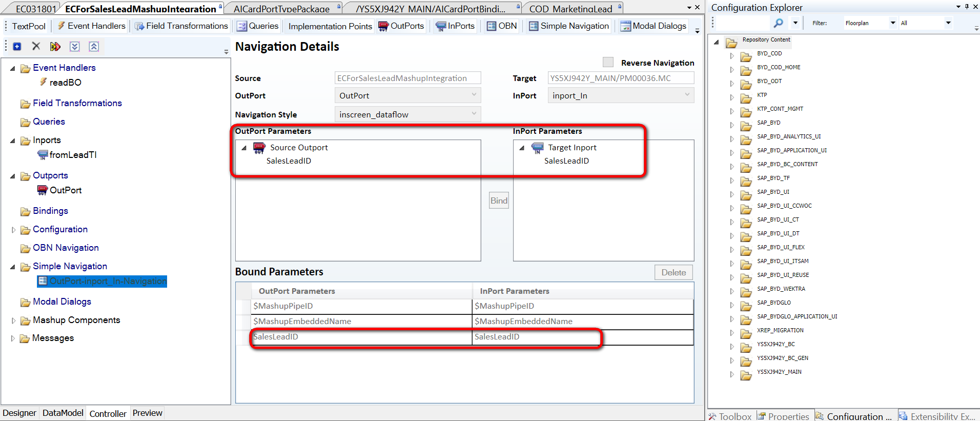Image resolution: width=980 pixels, height=421 pixels.
Task: Open the Event Handlers toolbar tab
Action: pyautogui.click(x=91, y=26)
